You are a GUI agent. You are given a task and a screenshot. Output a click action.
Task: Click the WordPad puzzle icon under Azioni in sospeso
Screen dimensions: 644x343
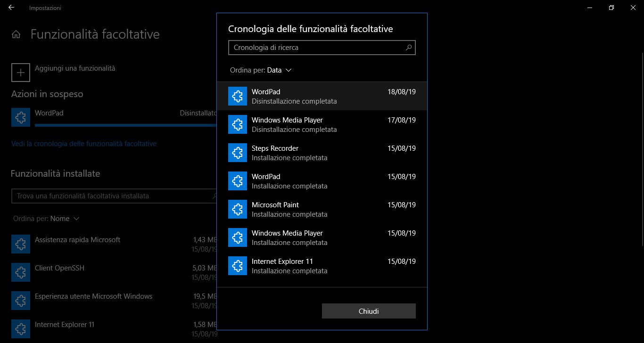[21, 118]
